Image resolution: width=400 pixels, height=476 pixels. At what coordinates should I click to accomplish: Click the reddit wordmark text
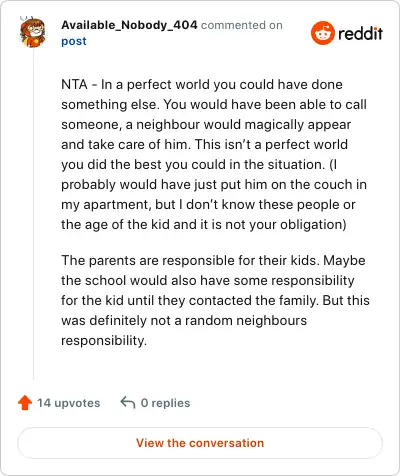[x=360, y=33]
